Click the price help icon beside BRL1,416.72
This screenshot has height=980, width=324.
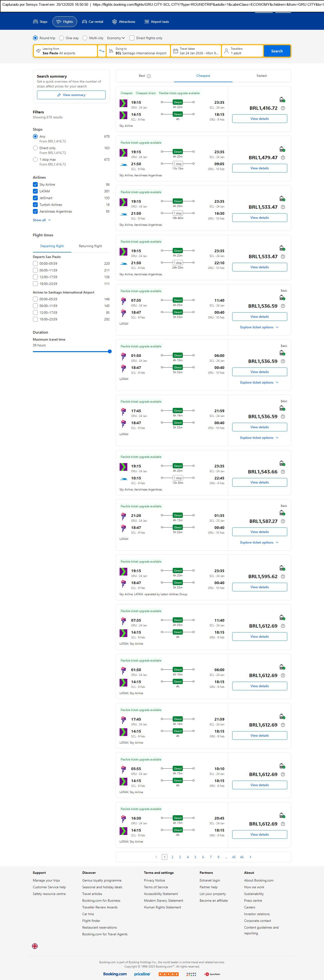[x=282, y=108]
